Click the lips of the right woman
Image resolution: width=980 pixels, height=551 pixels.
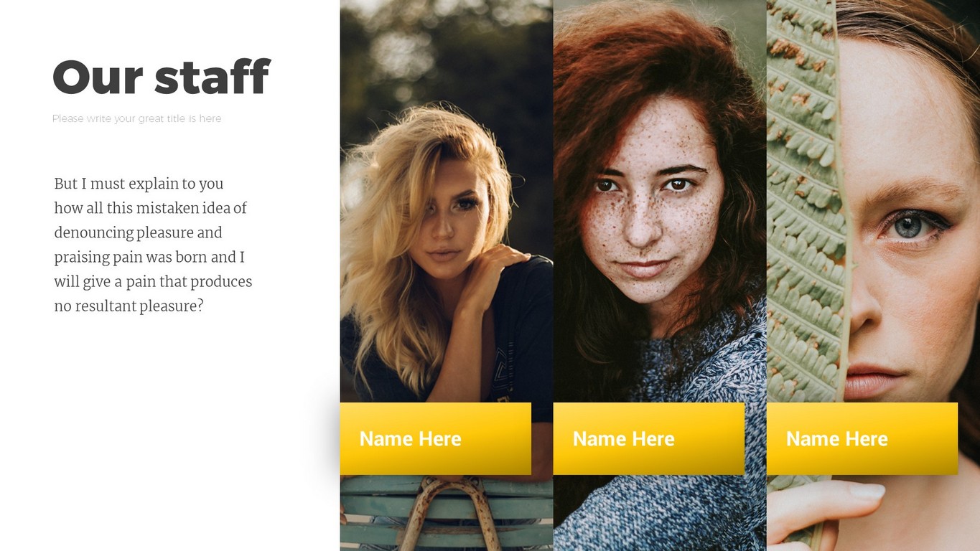coord(872,380)
